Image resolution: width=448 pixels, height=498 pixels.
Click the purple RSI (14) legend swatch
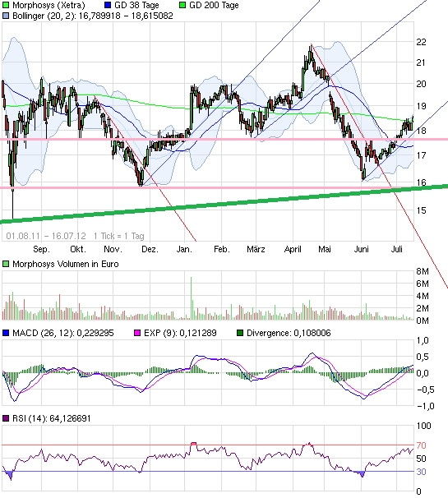click(6, 418)
